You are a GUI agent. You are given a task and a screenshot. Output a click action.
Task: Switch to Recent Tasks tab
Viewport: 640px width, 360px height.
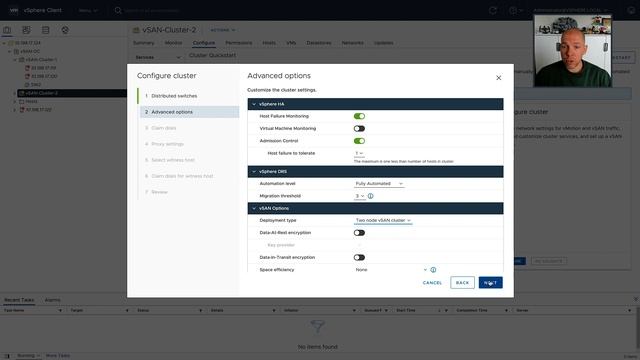pyautogui.click(x=19, y=300)
